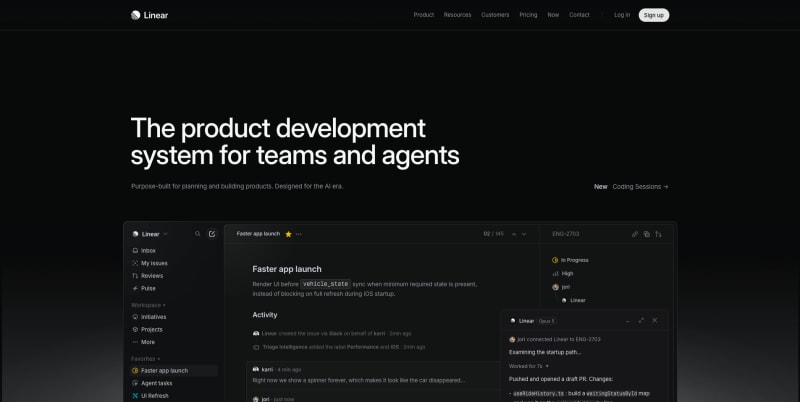Click karri's avatar on the comment
The image size is (800, 402).
click(256, 369)
